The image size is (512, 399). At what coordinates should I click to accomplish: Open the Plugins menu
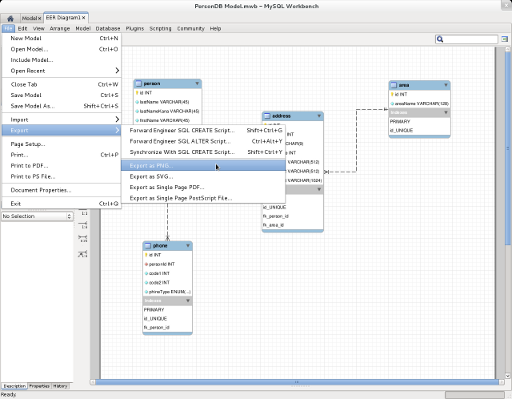(135, 29)
